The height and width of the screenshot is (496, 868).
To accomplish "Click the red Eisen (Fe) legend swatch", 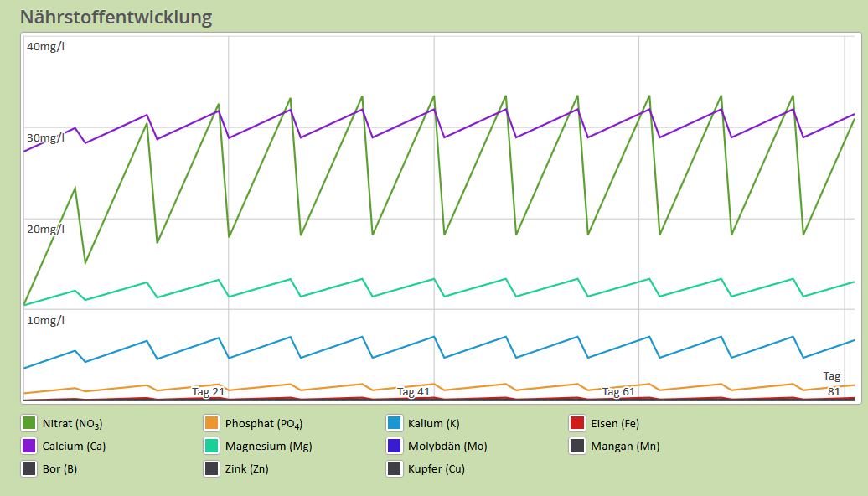I will (x=576, y=423).
